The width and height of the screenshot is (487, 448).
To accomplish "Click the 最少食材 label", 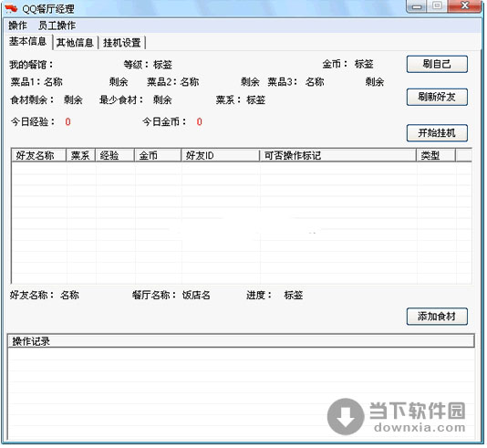I will [x=121, y=100].
